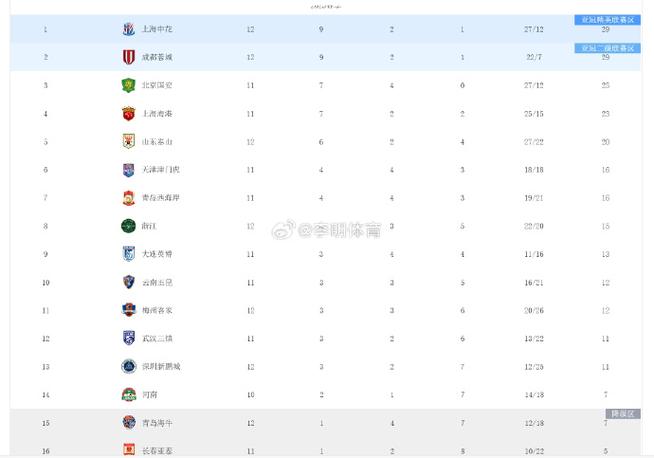Click the Shenzhen Peng City (深圳新鹏城) round crest
Screen dimensions: 654x458
(128, 367)
